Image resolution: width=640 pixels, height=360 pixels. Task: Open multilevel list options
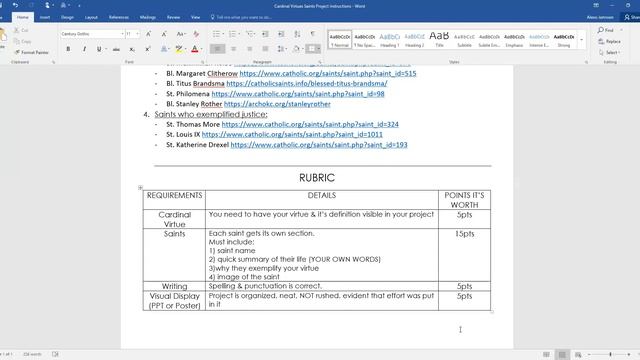[250, 34]
